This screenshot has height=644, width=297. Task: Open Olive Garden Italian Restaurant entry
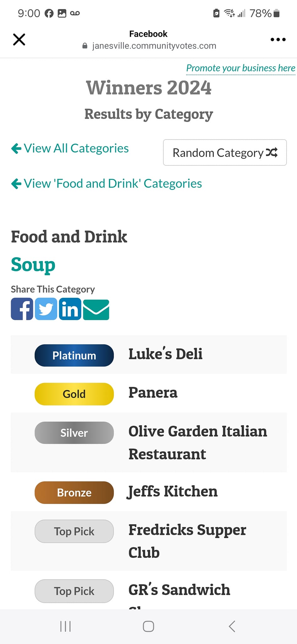(198, 442)
